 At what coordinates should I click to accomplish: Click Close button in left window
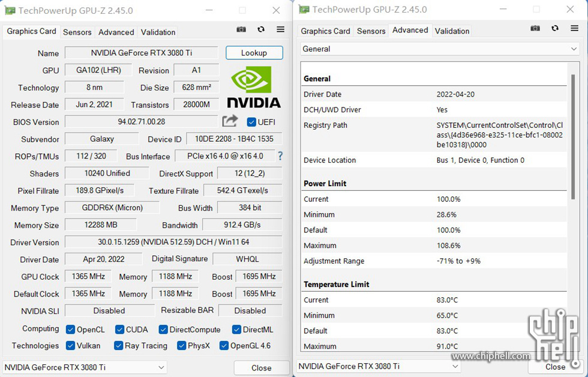coord(262,368)
